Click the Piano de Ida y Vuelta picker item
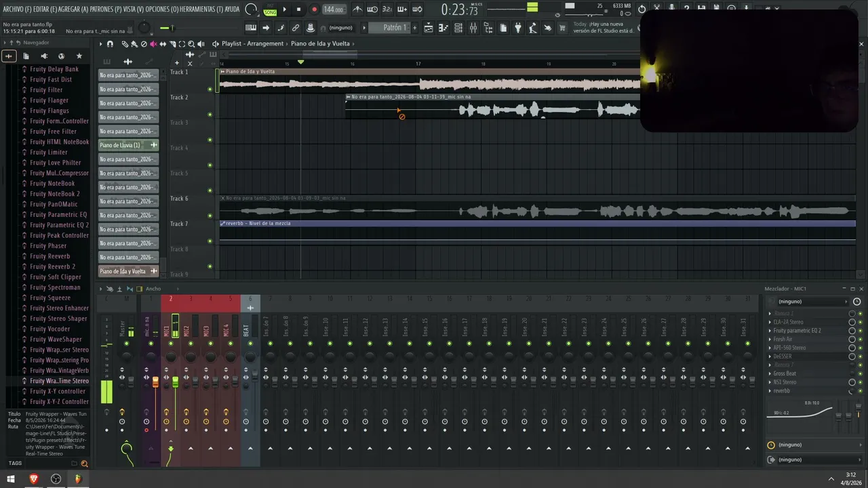This screenshot has width=868, height=488. pos(128,271)
